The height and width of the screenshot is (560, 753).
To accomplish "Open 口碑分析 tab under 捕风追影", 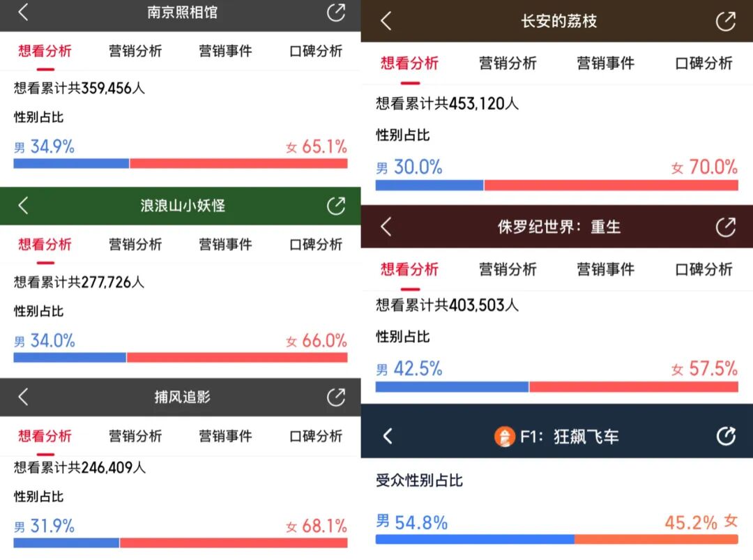I will 316,436.
